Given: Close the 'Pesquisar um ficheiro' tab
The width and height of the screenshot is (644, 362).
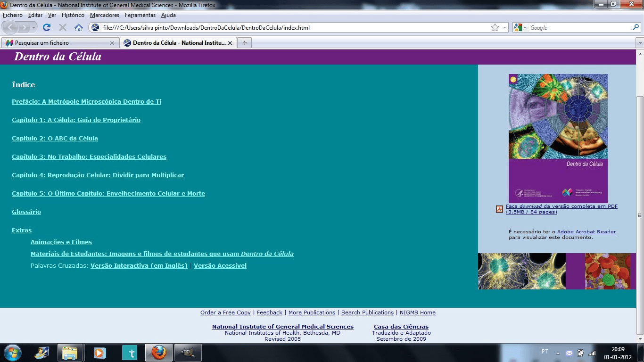Looking at the screenshot, I should (x=112, y=43).
